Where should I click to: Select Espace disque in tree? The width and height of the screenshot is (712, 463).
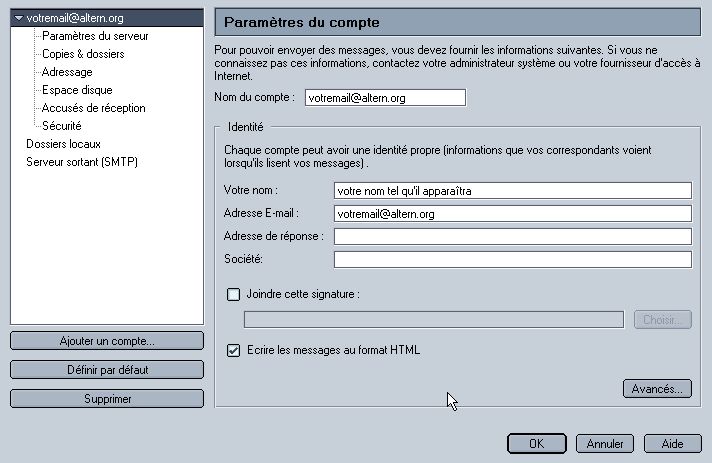[77, 90]
